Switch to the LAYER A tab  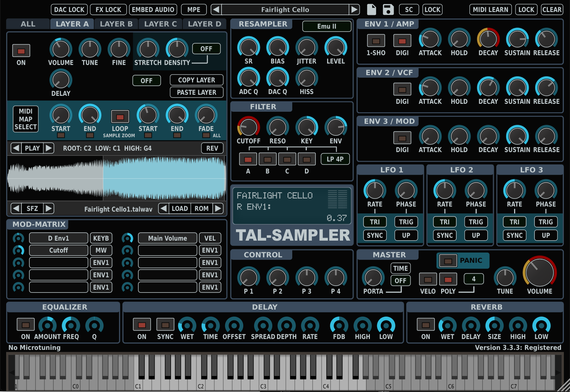tap(72, 24)
